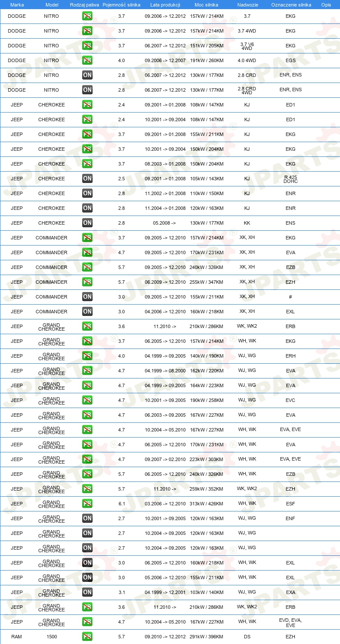Click petrol icon for Cherokee 3.7 08.2003 row
The image size is (340, 644).
(x=87, y=164)
